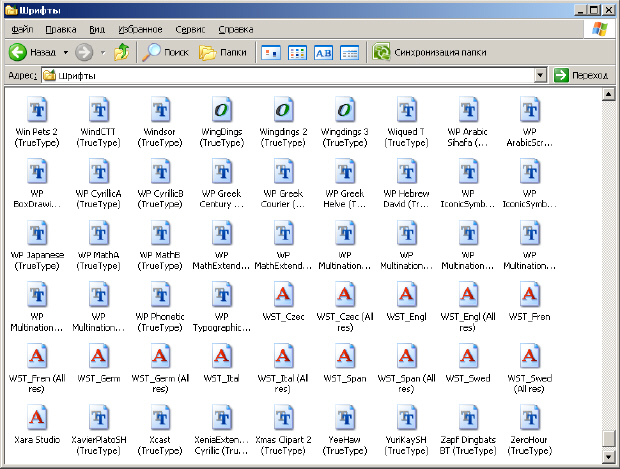Select the WP Typographic font icon
Image resolution: width=620 pixels, height=469 pixels.
pyautogui.click(x=222, y=295)
